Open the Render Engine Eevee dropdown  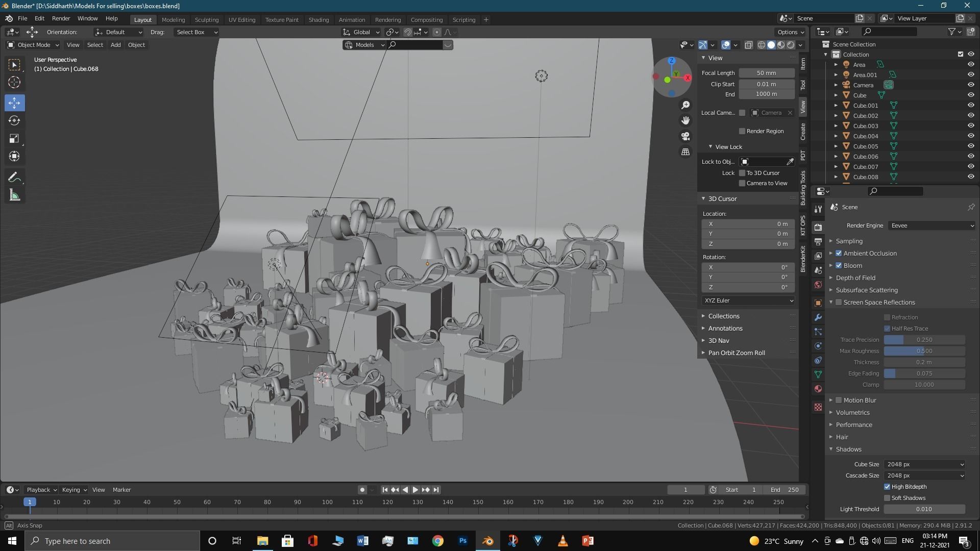(932, 226)
